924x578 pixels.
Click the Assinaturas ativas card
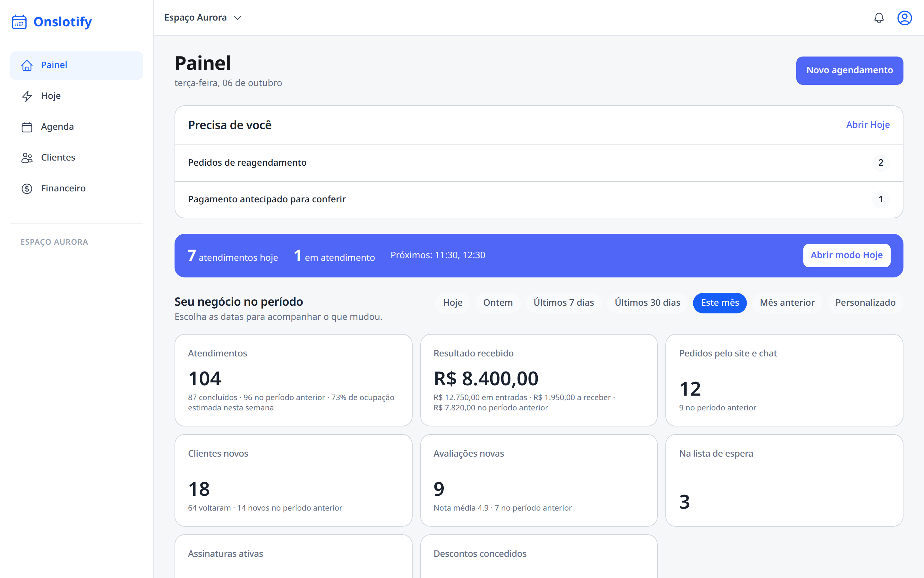(x=293, y=556)
